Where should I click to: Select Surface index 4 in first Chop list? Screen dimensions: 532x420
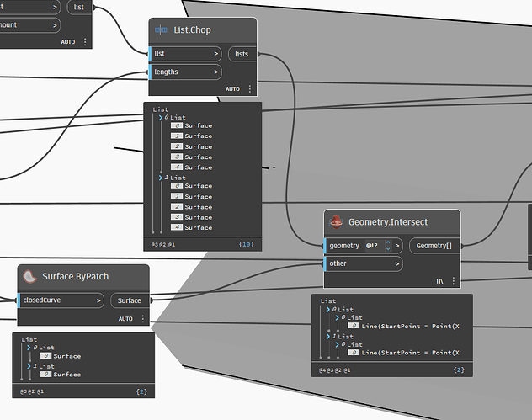pyautogui.click(x=191, y=167)
